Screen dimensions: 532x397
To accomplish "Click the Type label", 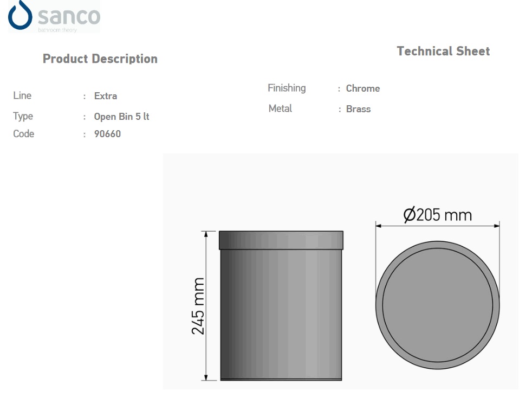I will click(23, 116).
